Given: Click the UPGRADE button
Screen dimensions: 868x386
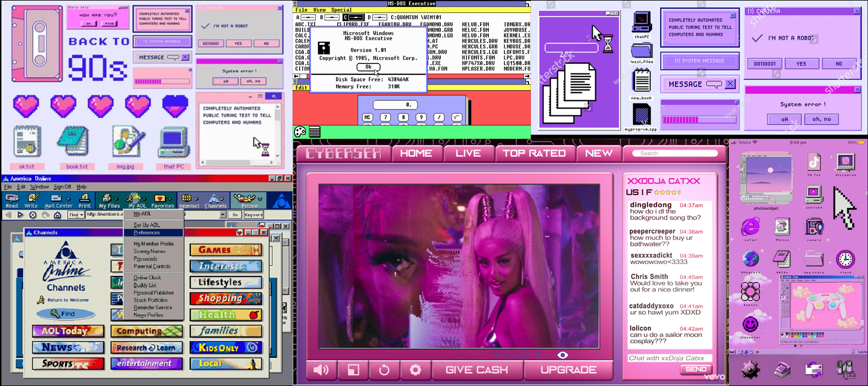Looking at the screenshot, I should 568,370.
